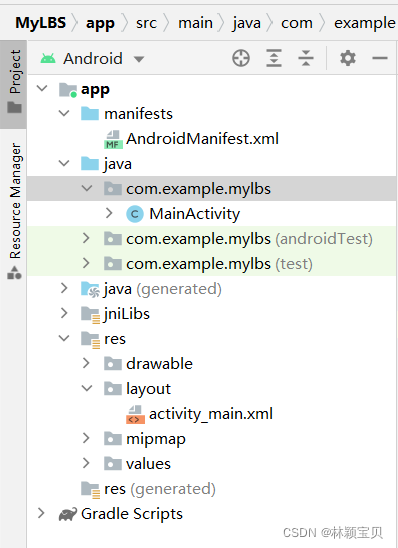Viewport: 398px width, 548px height.
Task: Expand the MainActivity class node
Action: coord(109,213)
